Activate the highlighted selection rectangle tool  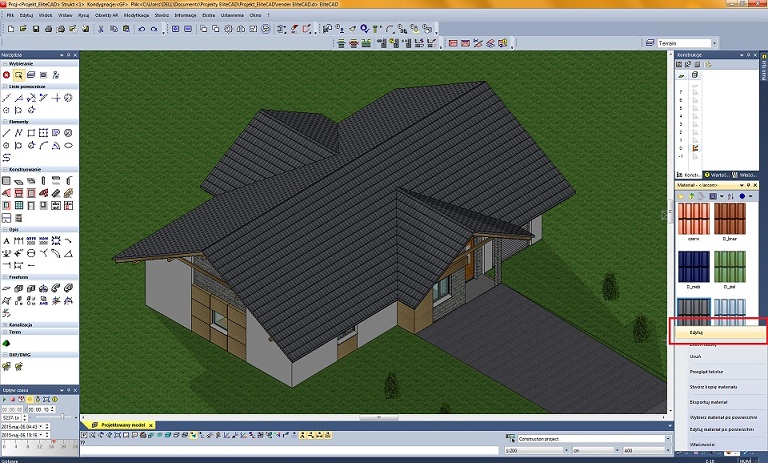tap(18, 75)
